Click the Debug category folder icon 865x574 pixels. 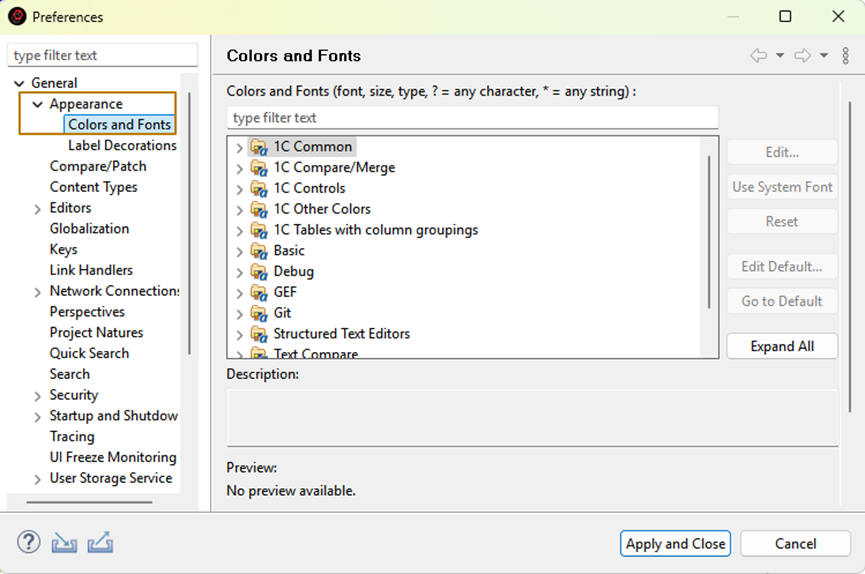coord(259,271)
